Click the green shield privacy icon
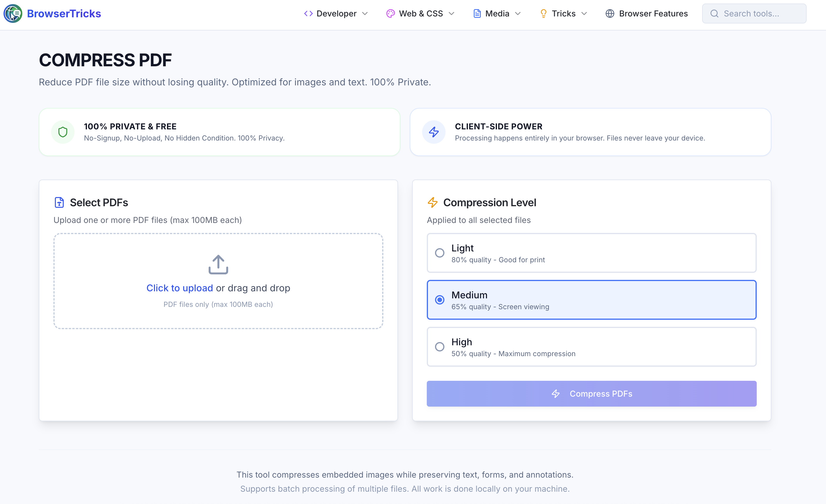 pos(63,132)
